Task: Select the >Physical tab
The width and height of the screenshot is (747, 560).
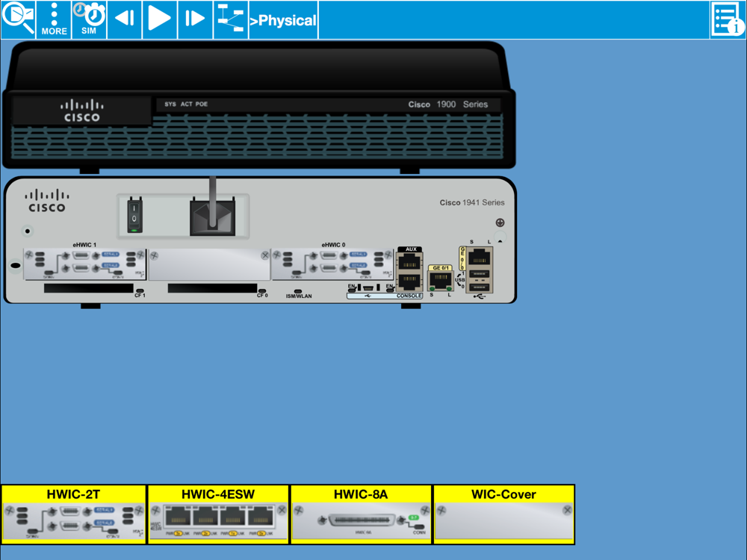Action: click(283, 20)
